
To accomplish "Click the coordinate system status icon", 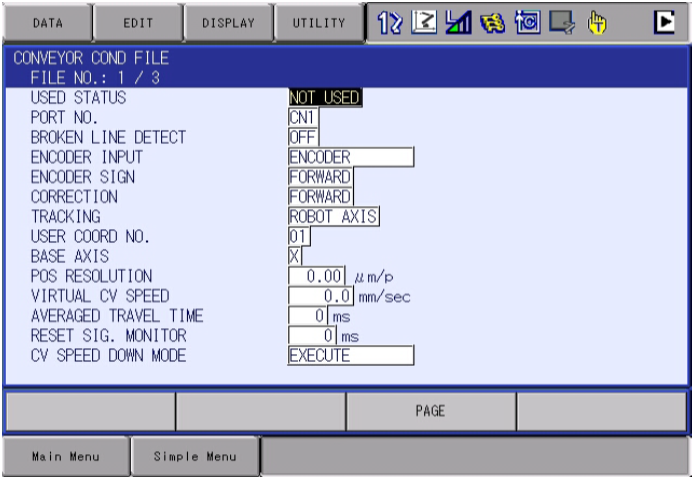I will click(425, 22).
